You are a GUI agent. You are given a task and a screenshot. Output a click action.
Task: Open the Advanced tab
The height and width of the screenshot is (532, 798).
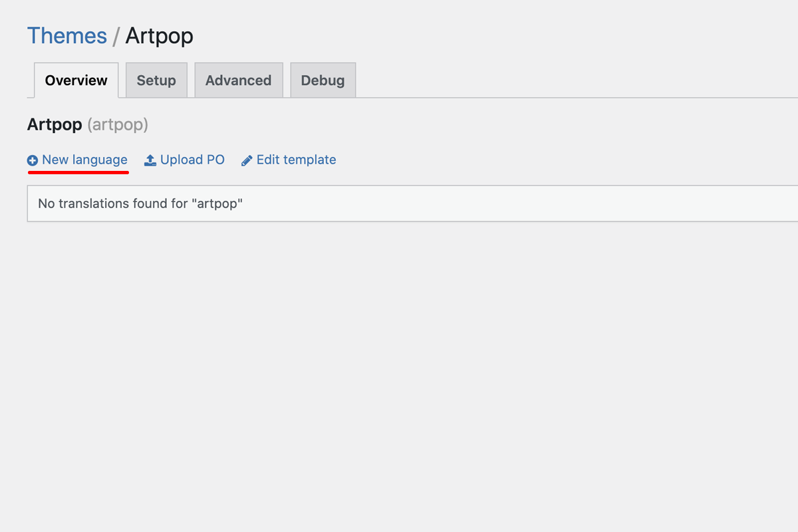(x=238, y=80)
